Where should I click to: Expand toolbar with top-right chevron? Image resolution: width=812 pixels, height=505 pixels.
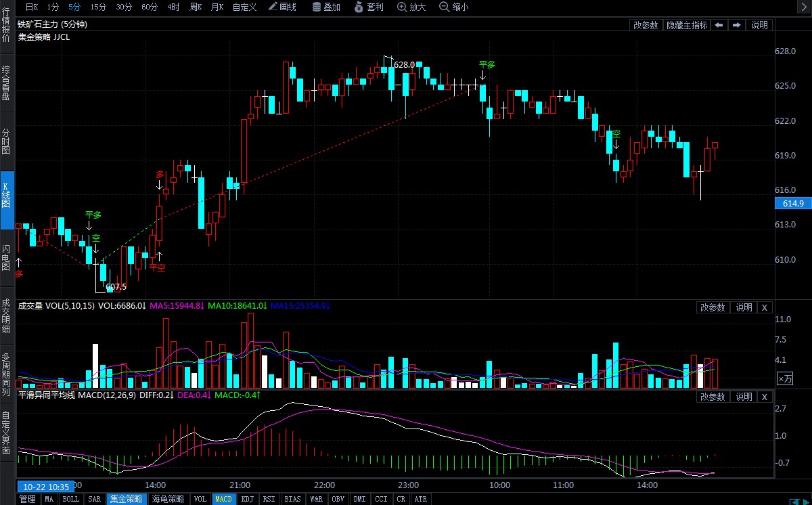click(803, 7)
